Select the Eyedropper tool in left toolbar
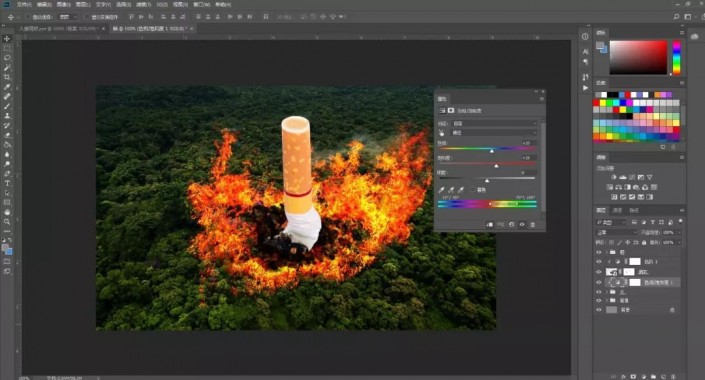This screenshot has height=380, width=705. coord(7,87)
